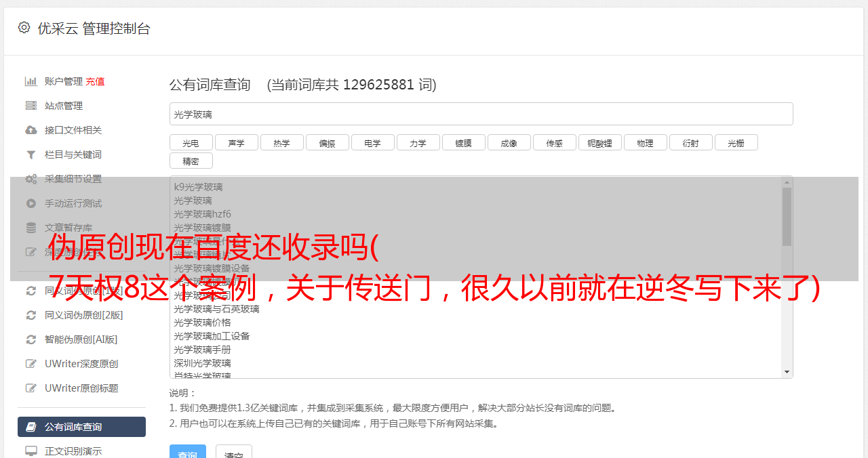Viewport: 868px width, 458px height.
Task: Click the 铌酸锂 tag button
Action: pyautogui.click(x=599, y=142)
